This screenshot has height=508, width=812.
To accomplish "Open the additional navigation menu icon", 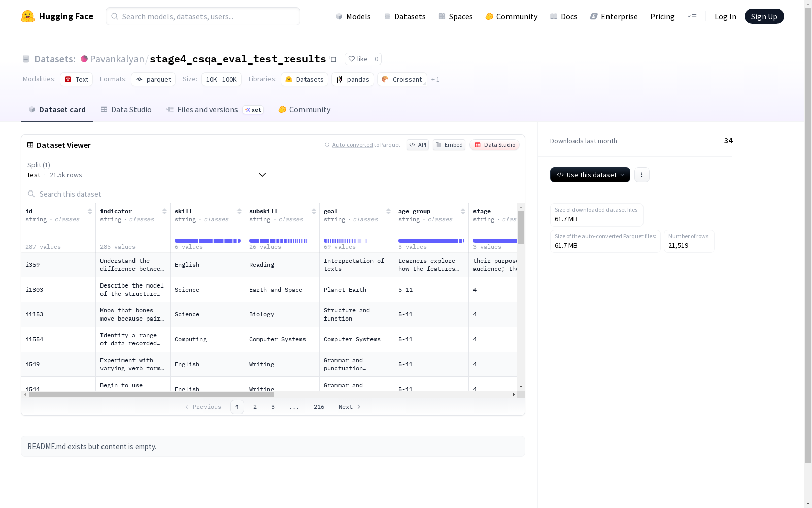I will pyautogui.click(x=692, y=16).
